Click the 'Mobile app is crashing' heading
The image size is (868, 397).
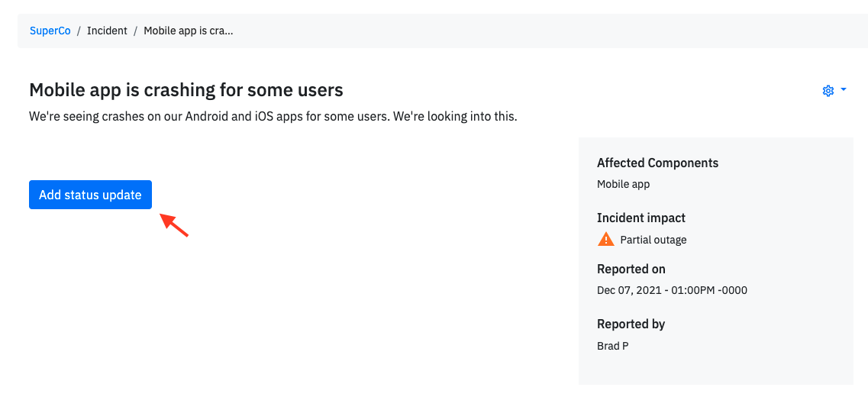click(x=186, y=89)
